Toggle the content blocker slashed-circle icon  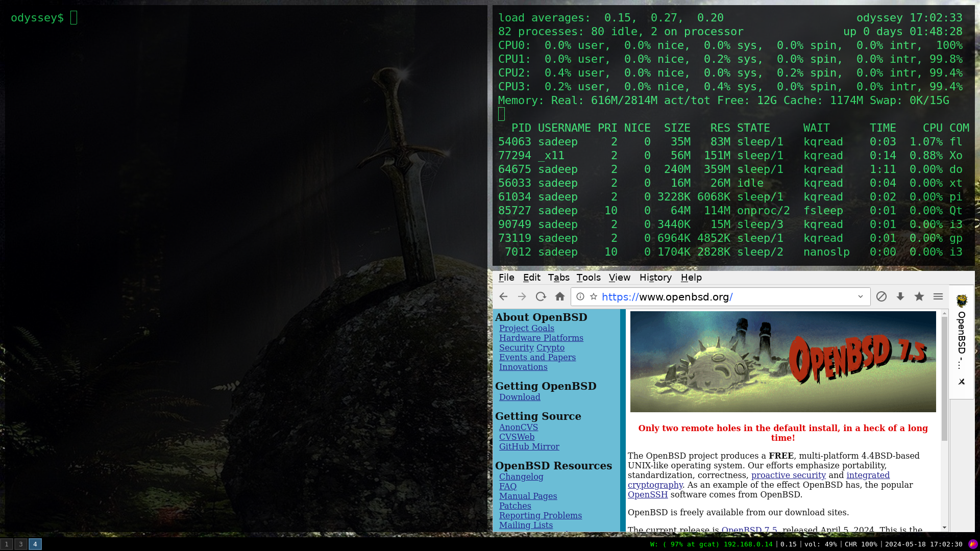pyautogui.click(x=881, y=296)
